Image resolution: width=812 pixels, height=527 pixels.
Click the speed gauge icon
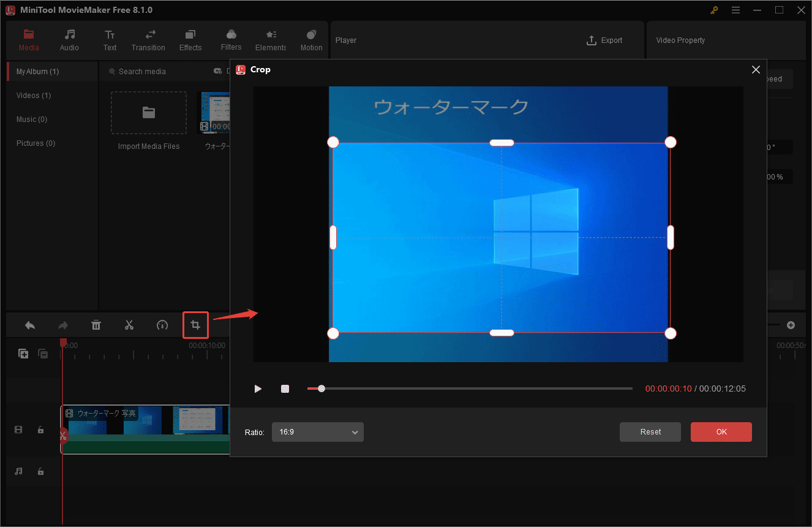[162, 325]
